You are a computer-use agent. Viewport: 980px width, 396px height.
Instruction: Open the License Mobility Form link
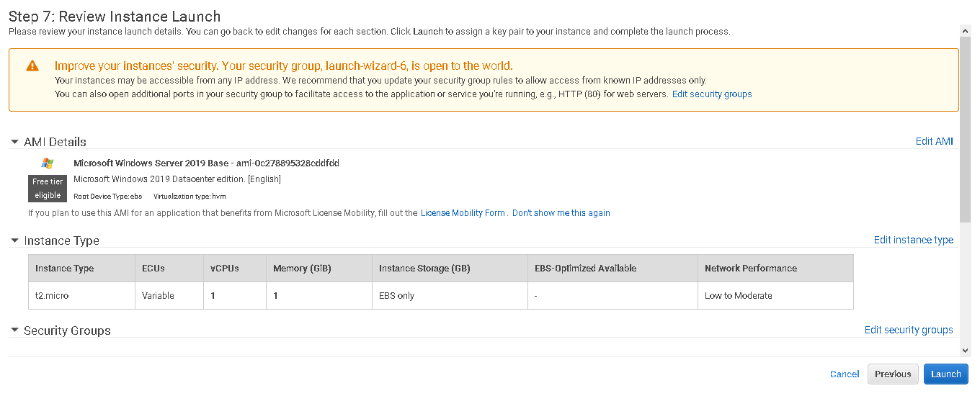click(x=463, y=213)
